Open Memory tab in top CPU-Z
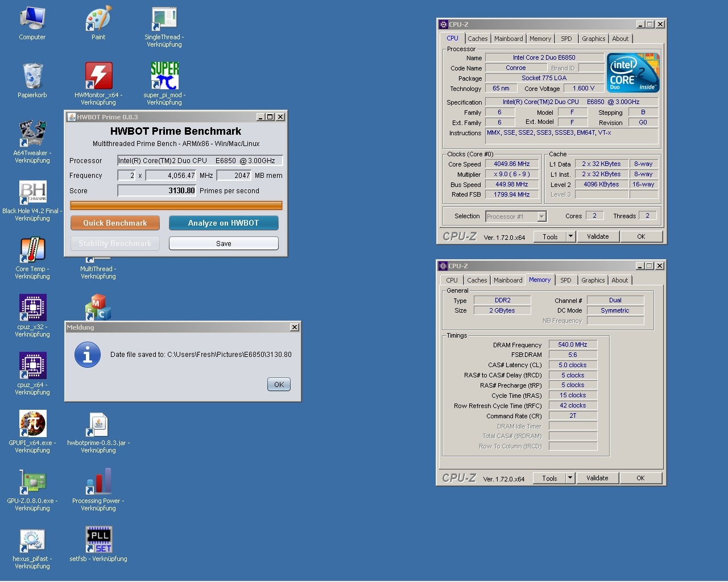The image size is (728, 582). (x=540, y=39)
